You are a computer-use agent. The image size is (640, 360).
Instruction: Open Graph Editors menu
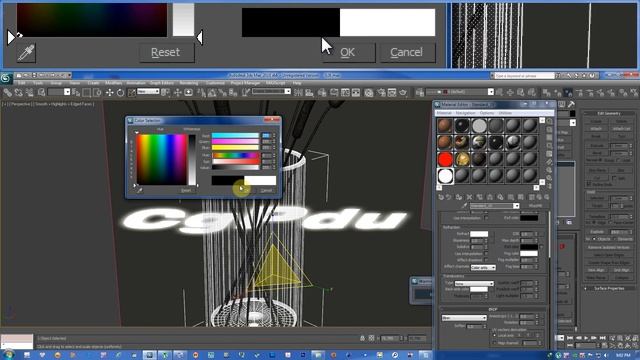[162, 83]
